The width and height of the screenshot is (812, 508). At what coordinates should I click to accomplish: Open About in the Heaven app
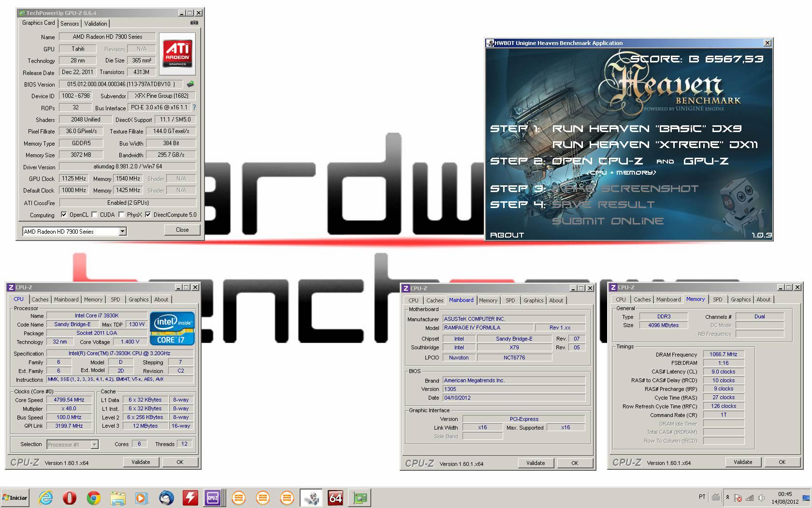click(x=507, y=235)
